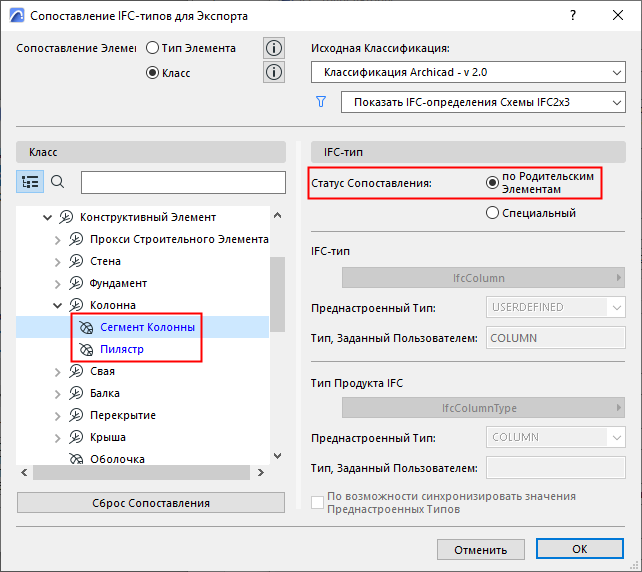Screen dimensions: 642x572
Task: Click the class icon beside Балка
Action: pos(76,393)
